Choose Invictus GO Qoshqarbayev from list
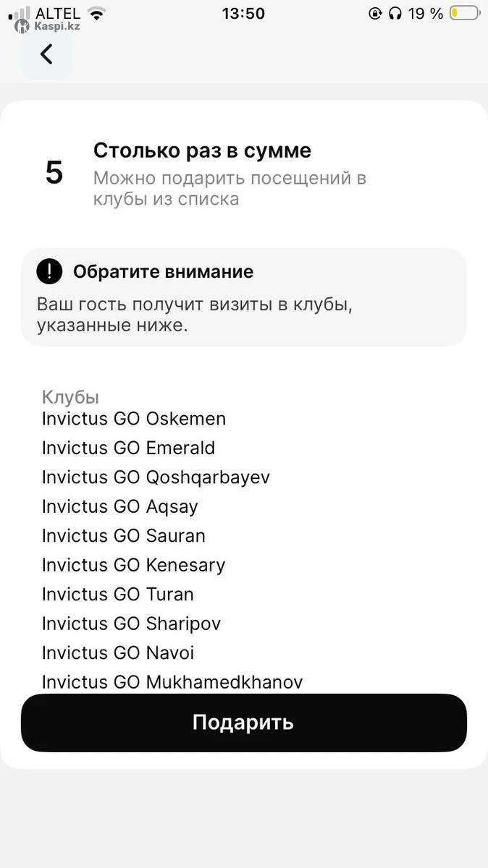The image size is (488, 868). coord(156,477)
